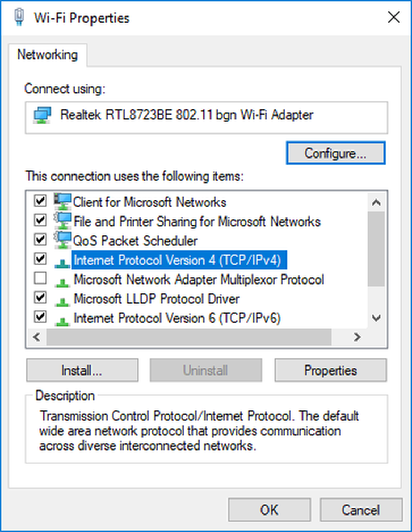Click the Client for Microsoft Networks icon

pos(62,202)
